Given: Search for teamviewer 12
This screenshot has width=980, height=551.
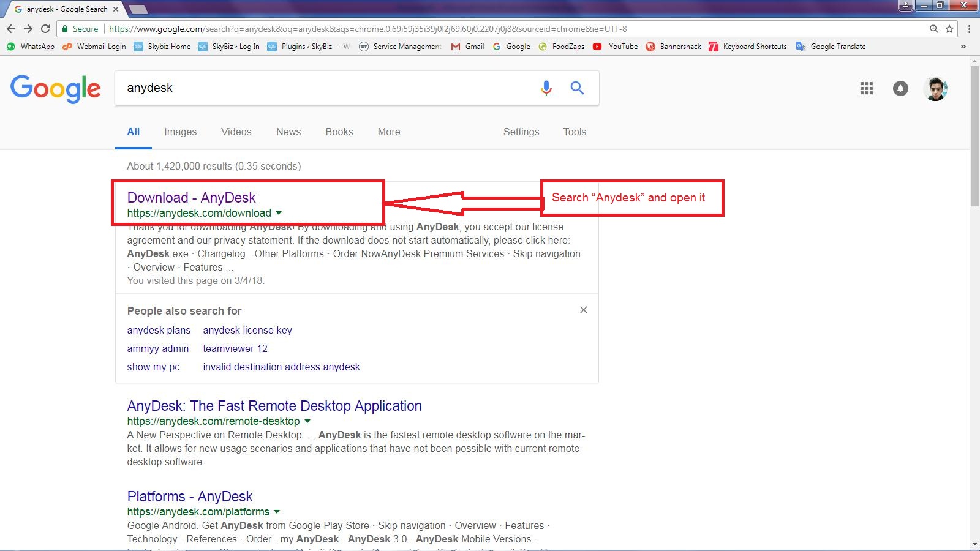Looking at the screenshot, I should click(x=235, y=349).
